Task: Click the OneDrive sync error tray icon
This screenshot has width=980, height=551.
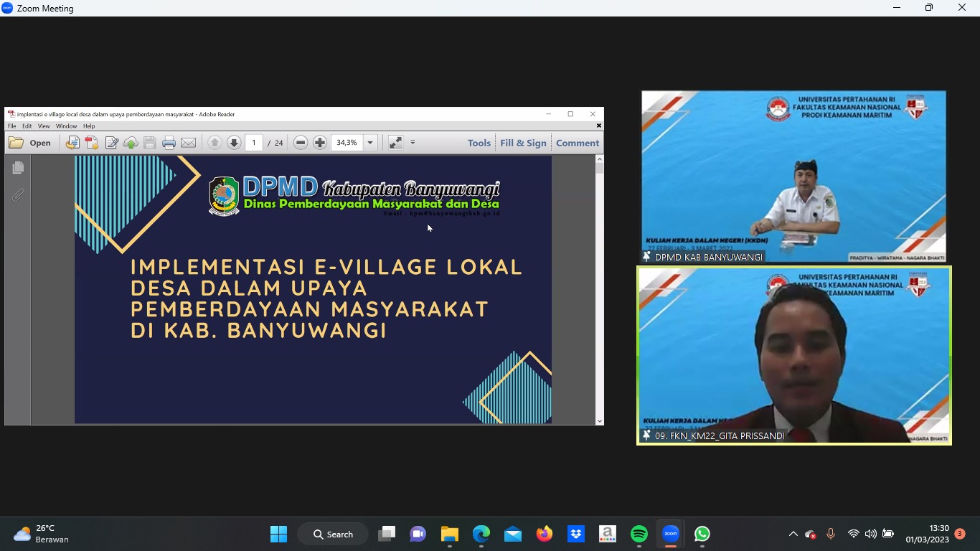Action: click(x=811, y=534)
